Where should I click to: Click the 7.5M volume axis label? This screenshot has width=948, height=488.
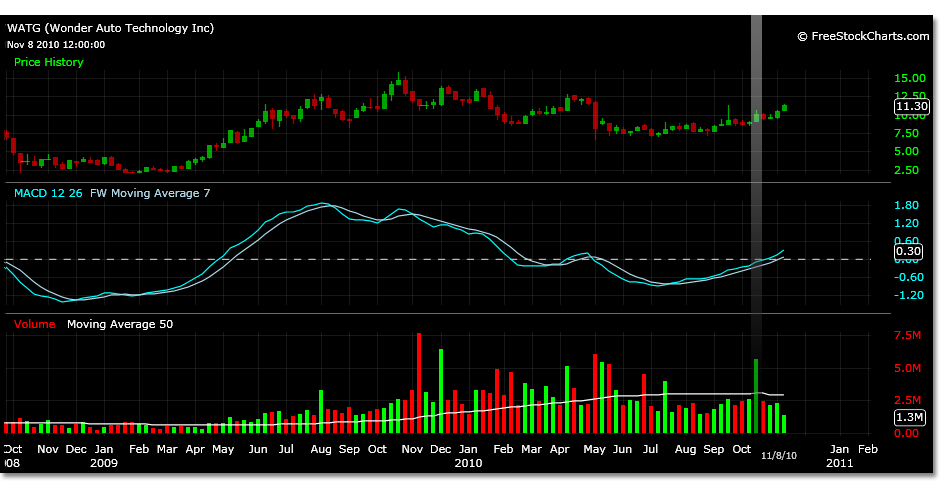pyautogui.click(x=907, y=336)
